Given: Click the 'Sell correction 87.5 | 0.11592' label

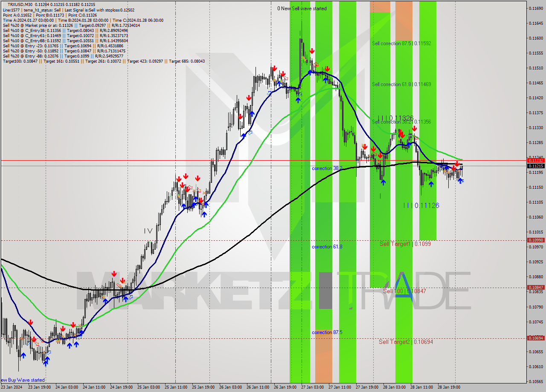Looking at the screenshot, I should (401, 43).
